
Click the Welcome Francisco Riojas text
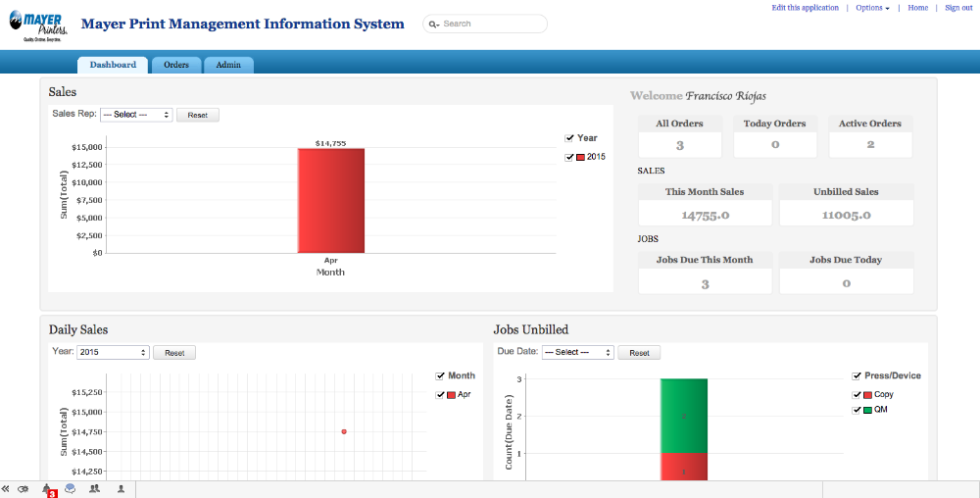click(x=698, y=96)
